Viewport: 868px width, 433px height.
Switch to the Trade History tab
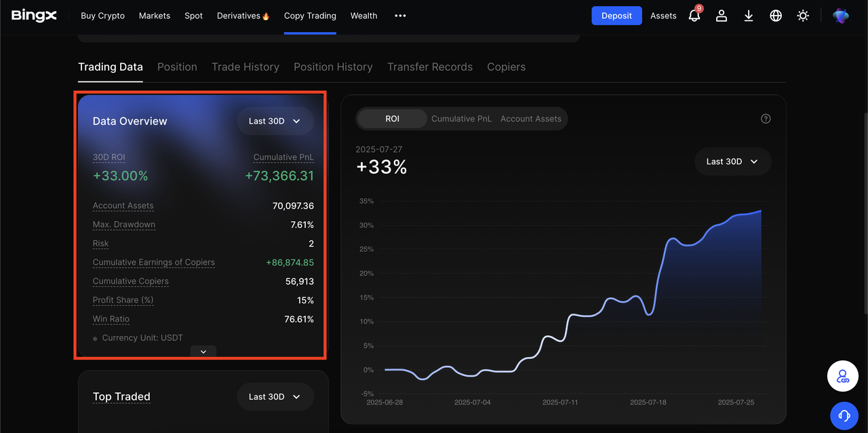245,67
